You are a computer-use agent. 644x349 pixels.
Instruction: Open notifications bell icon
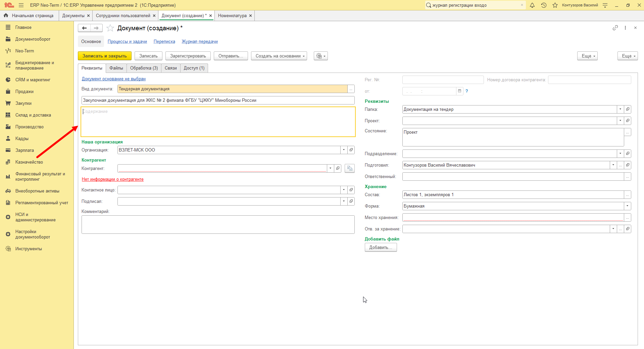(x=532, y=5)
